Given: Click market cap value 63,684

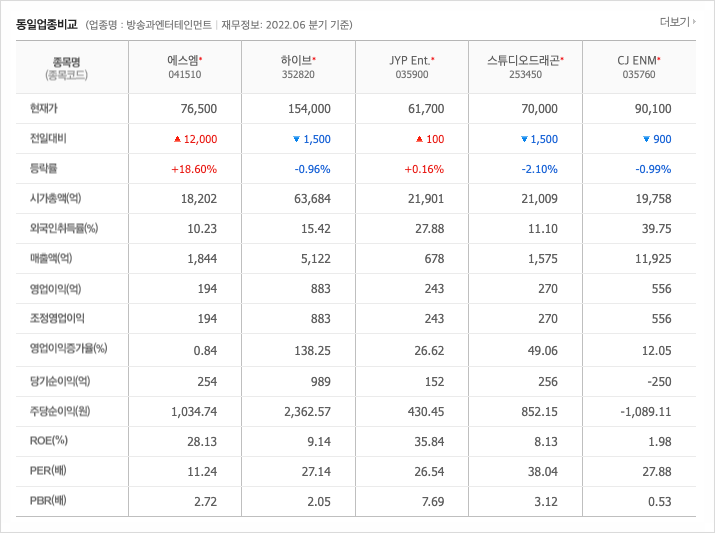Looking at the screenshot, I should pyautogui.click(x=312, y=199).
